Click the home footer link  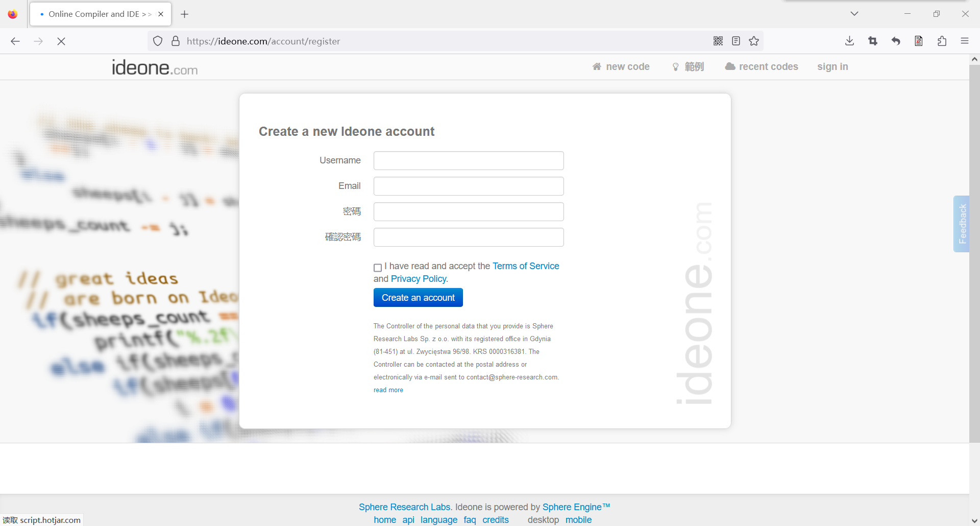(385, 520)
